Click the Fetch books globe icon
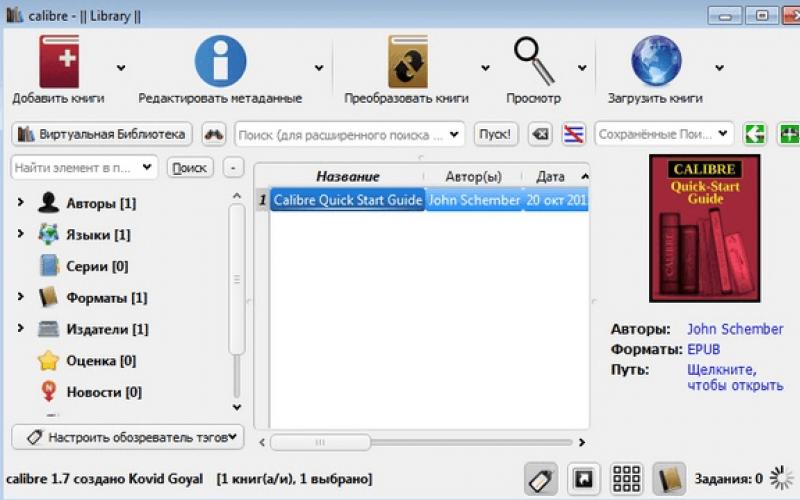This screenshot has width=800, height=500. 656,61
